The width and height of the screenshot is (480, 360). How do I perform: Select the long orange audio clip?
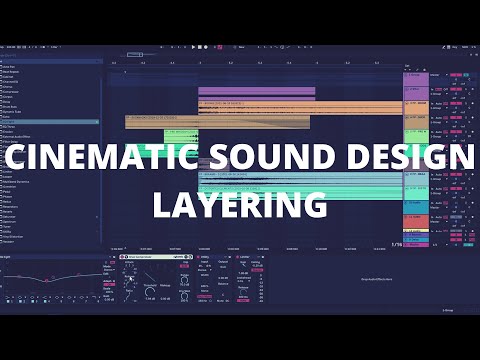point(300,108)
